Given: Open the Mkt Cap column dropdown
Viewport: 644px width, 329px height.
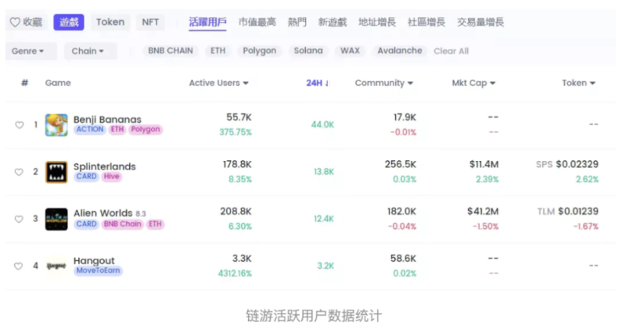Looking at the screenshot, I should [x=473, y=83].
